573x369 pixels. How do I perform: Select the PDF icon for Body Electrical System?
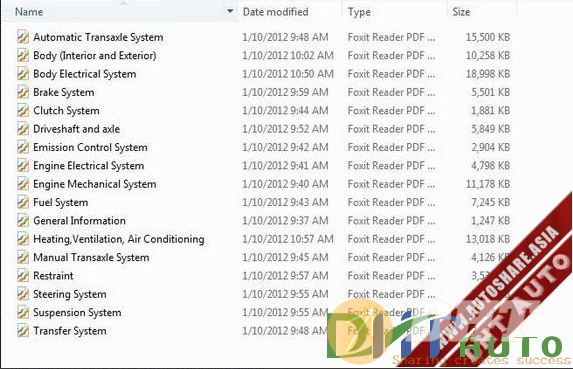pyautogui.click(x=23, y=74)
